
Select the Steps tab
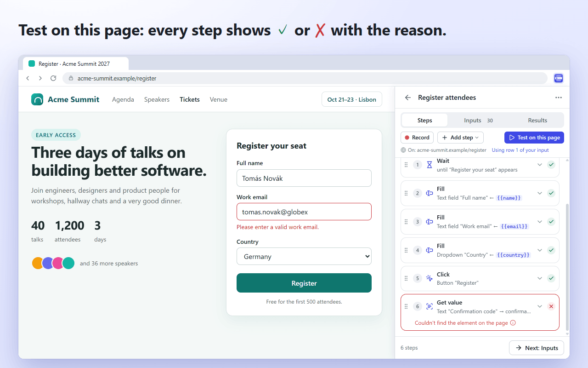click(424, 121)
